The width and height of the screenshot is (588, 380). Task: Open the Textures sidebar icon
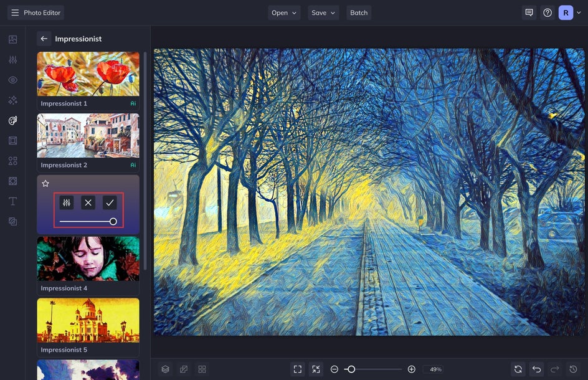click(x=12, y=181)
